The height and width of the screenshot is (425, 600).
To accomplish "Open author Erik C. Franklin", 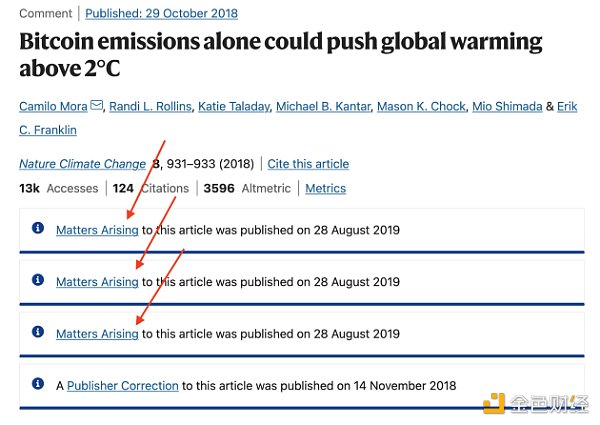I will [x=48, y=129].
